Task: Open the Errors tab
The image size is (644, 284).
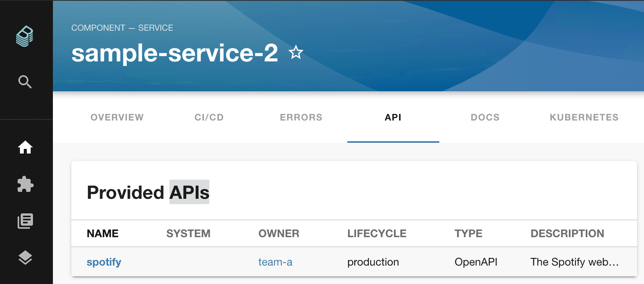Action: pyautogui.click(x=301, y=117)
